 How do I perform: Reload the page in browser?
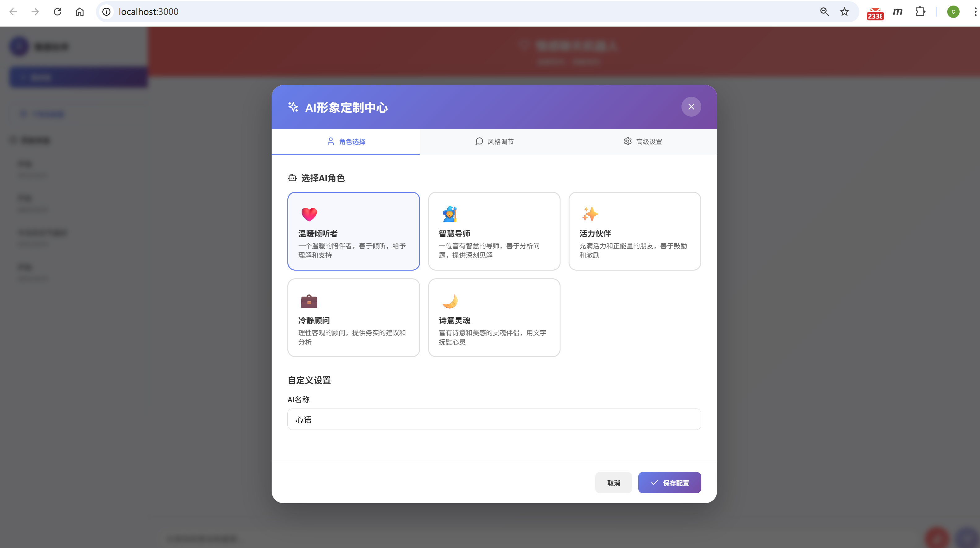[58, 12]
